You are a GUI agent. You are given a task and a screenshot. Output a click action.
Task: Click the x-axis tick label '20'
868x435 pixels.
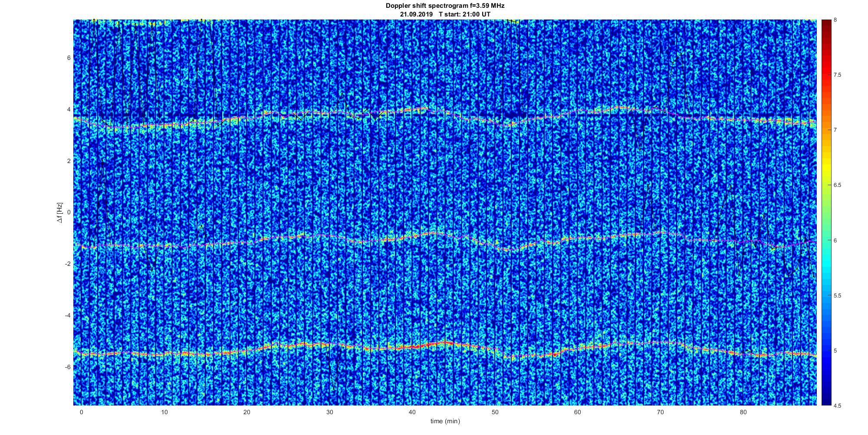point(247,412)
